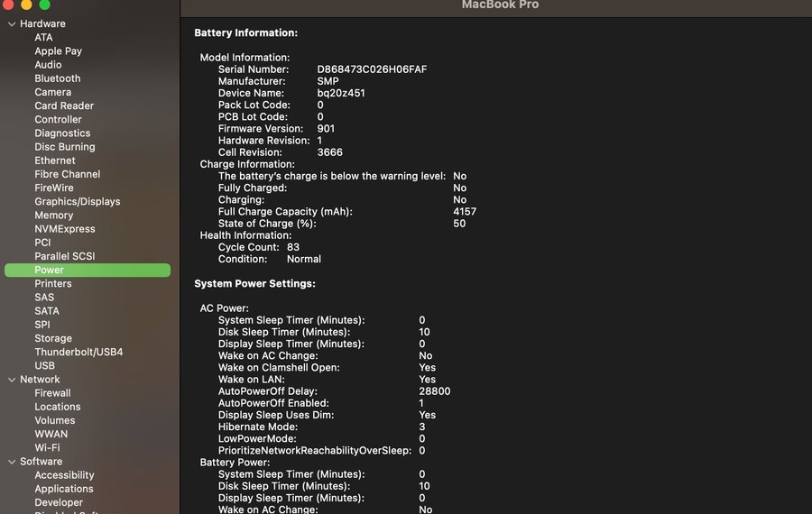Click the Network category label
This screenshot has width=812, height=514.
(x=40, y=380)
